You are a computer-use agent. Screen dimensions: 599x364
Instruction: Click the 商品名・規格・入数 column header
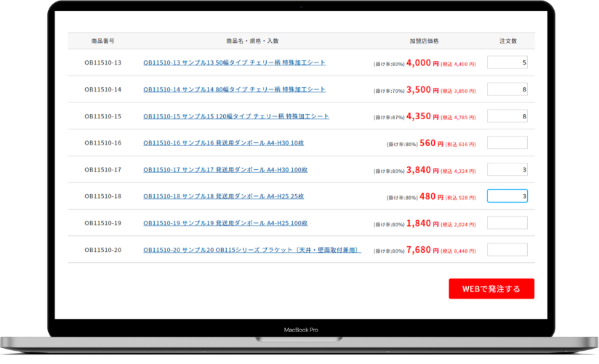[x=252, y=41]
